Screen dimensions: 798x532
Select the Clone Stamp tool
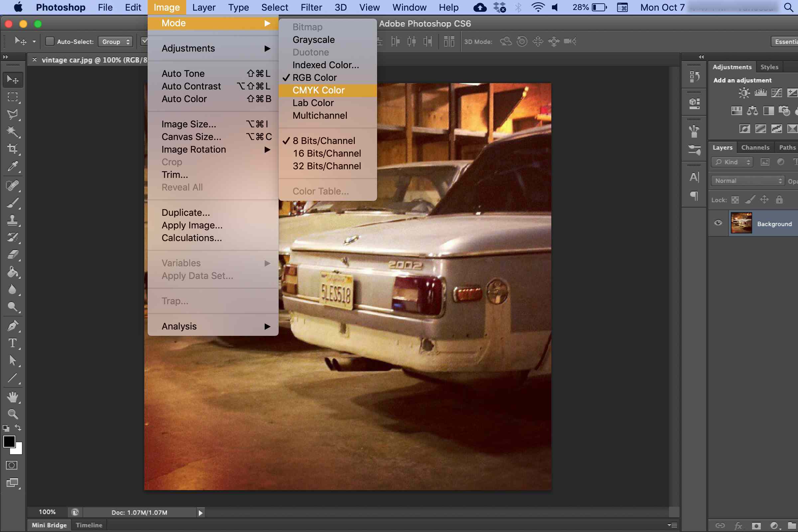coord(13,220)
